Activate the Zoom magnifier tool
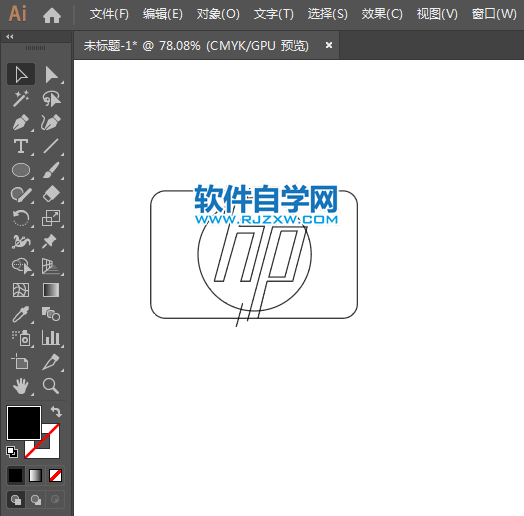Viewport: 524px width, 516px height. [51, 386]
